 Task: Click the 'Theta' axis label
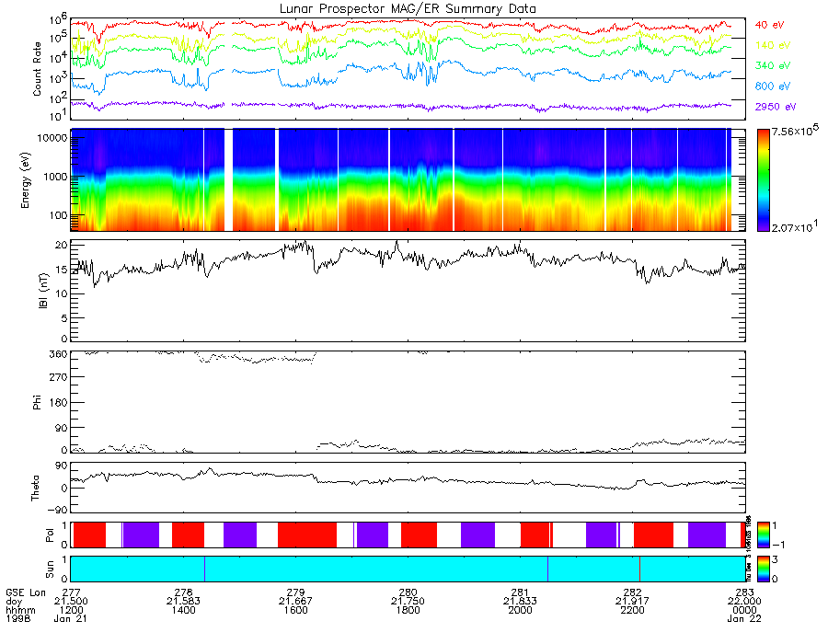tap(35, 488)
